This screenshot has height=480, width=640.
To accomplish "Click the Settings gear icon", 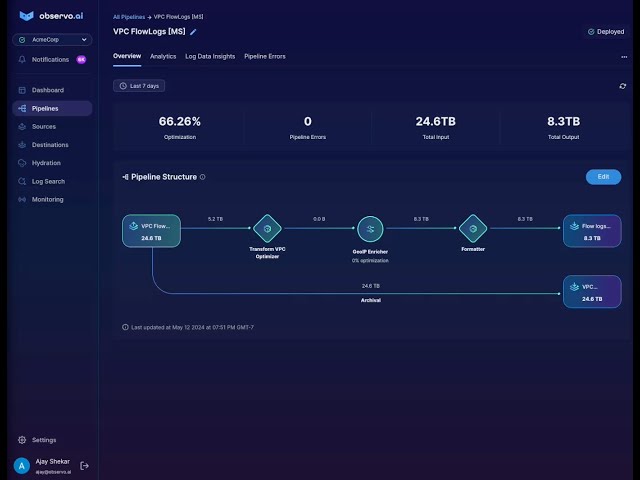I will 22,440.
